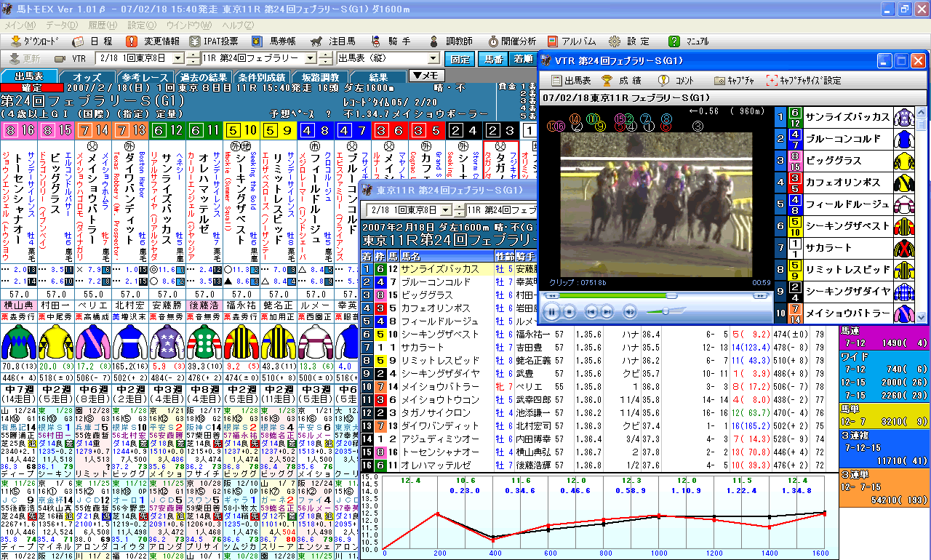Open the 出馬表（縦） view dropdown
The height and width of the screenshot is (560, 931).
tap(433, 59)
